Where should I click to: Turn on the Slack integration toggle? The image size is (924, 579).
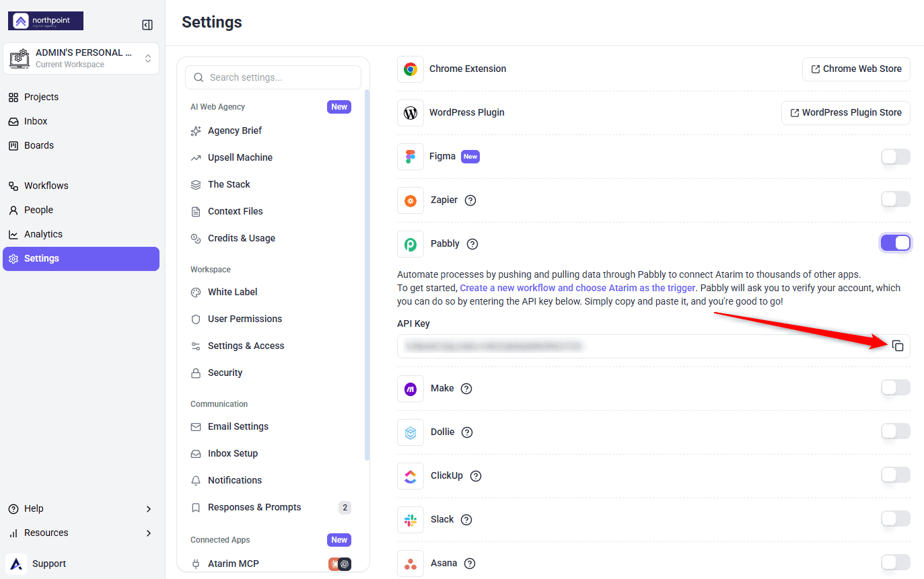[896, 518]
